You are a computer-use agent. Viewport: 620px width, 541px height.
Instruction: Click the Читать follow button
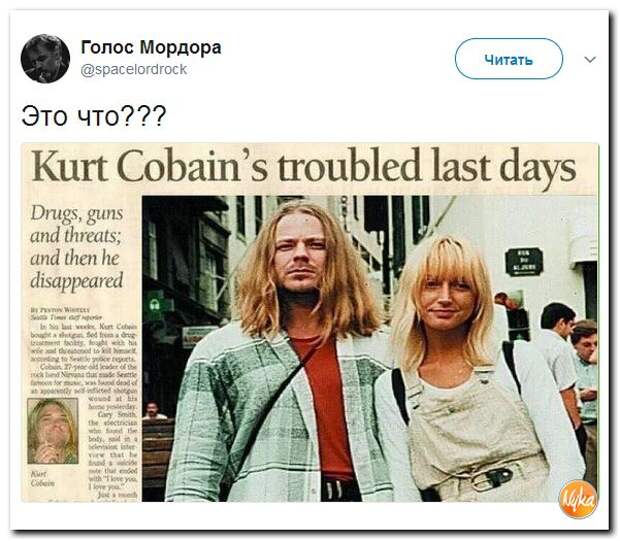point(508,59)
